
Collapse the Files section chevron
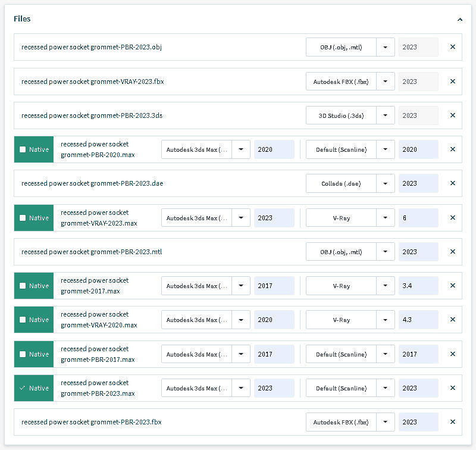point(460,19)
